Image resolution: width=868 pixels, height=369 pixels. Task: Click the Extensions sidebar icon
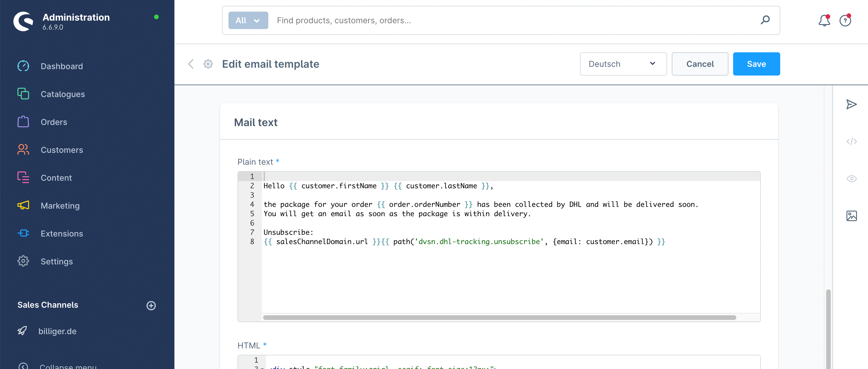(23, 233)
